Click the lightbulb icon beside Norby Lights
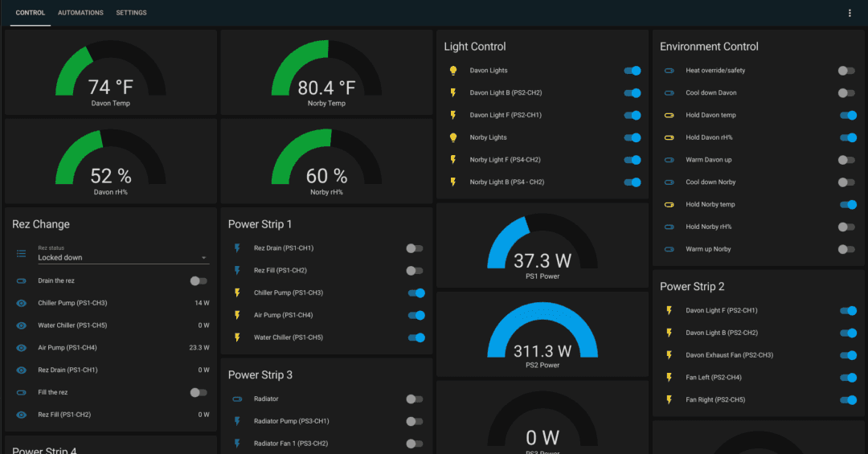Image resolution: width=868 pixels, height=454 pixels. [452, 137]
